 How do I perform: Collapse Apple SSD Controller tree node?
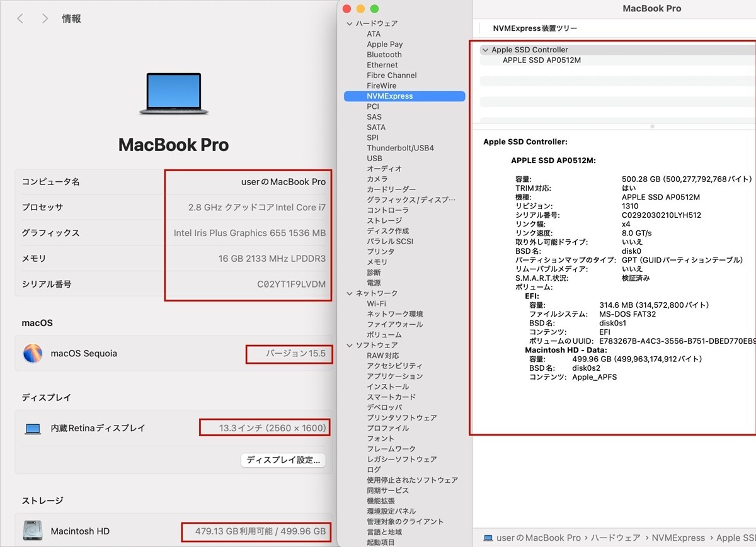(485, 50)
